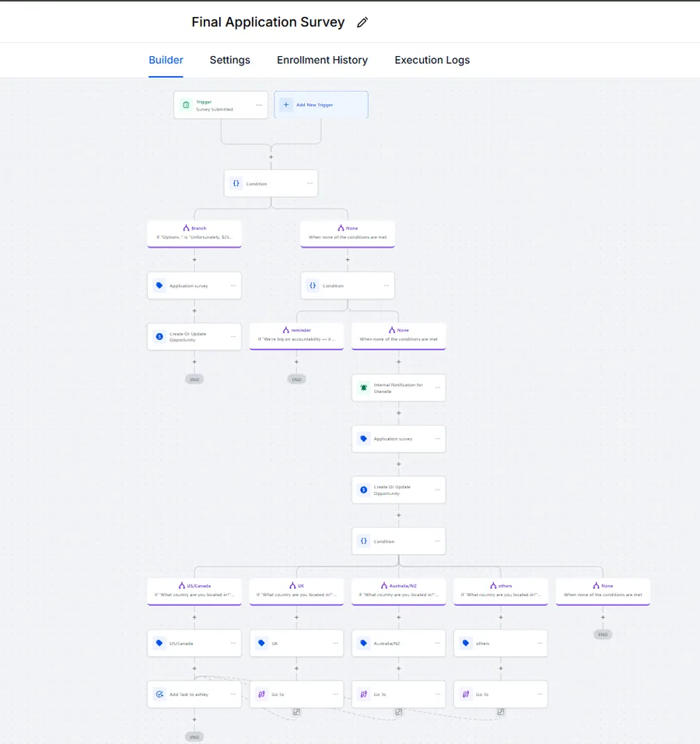The width and height of the screenshot is (700, 744).
Task: Open the Execution Logs tab
Action: pyautogui.click(x=432, y=60)
